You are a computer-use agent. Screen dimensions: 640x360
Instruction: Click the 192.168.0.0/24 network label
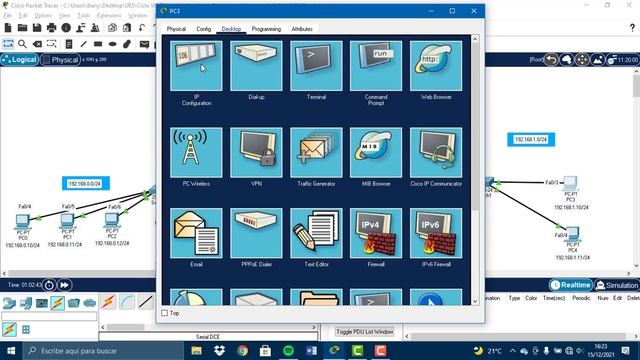click(x=85, y=184)
